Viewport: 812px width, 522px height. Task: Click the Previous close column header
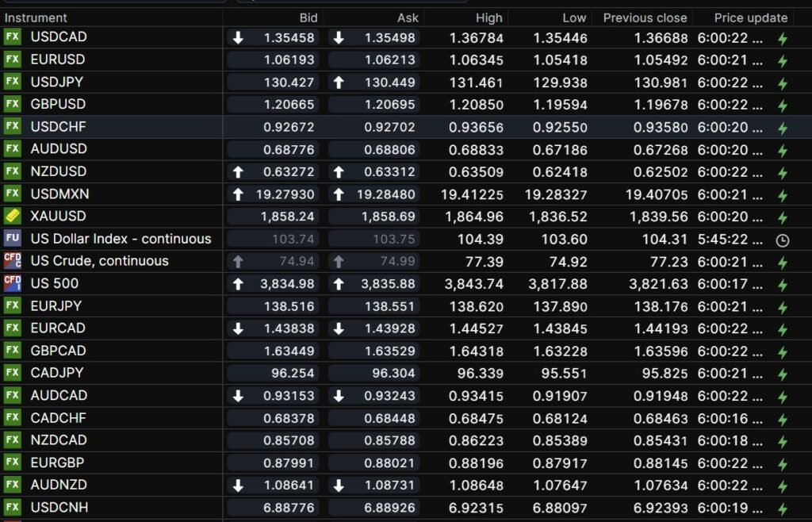[643, 17]
